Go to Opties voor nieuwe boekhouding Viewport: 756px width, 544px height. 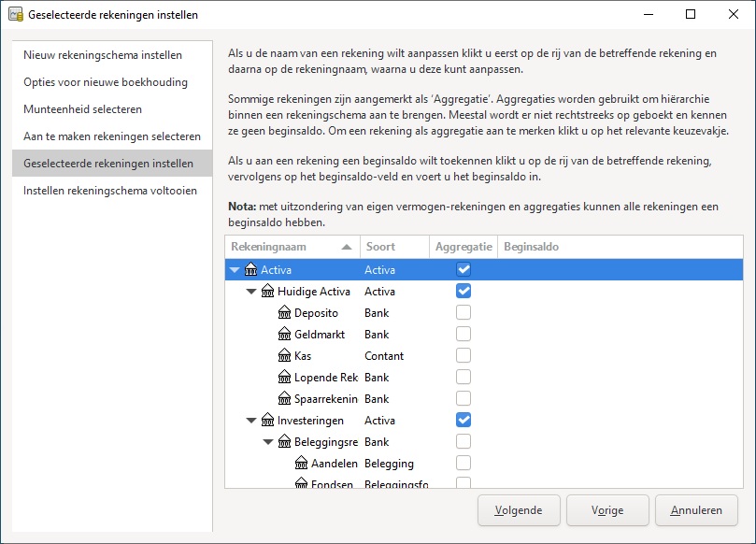pos(106,82)
